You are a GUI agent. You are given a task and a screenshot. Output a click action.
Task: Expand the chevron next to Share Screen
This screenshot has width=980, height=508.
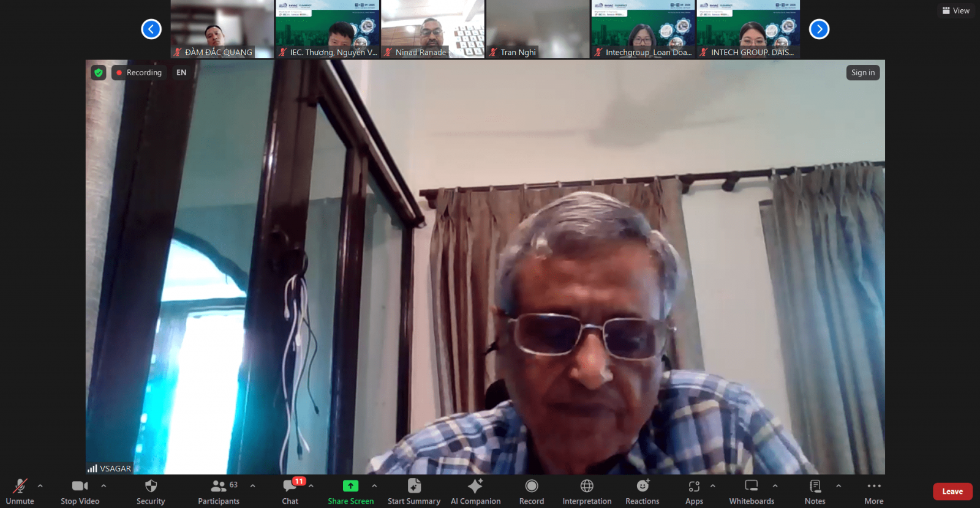pos(374,486)
